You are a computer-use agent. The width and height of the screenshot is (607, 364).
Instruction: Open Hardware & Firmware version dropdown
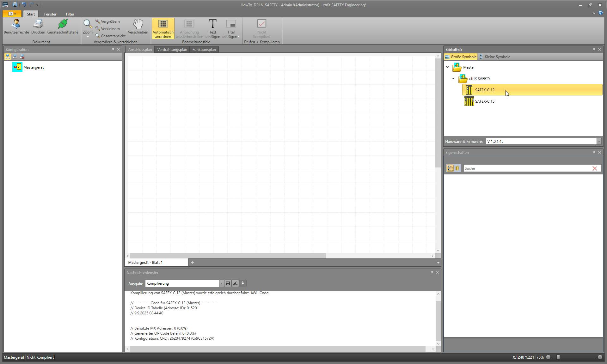point(599,142)
